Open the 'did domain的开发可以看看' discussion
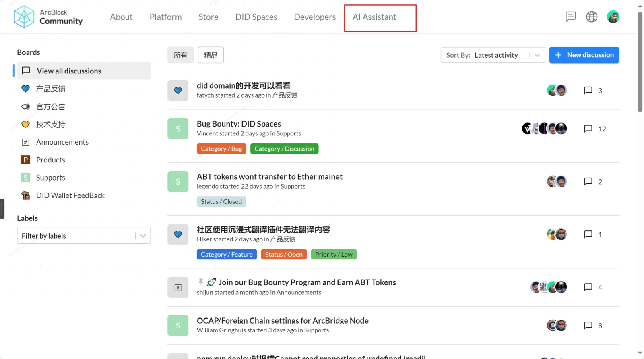The image size is (644, 359). [x=244, y=86]
